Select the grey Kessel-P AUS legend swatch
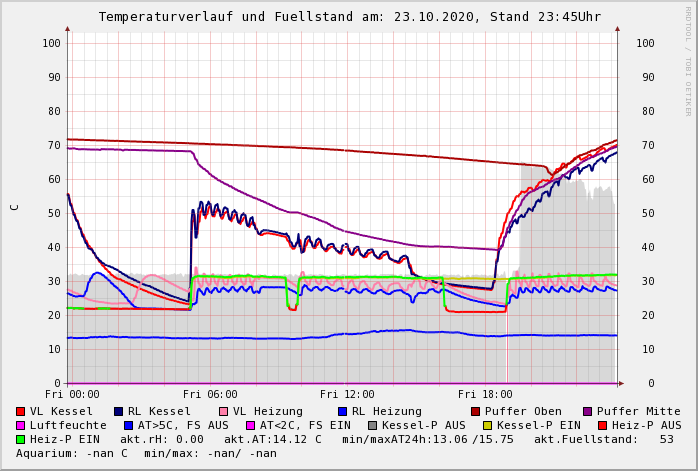 pyautogui.click(x=370, y=425)
